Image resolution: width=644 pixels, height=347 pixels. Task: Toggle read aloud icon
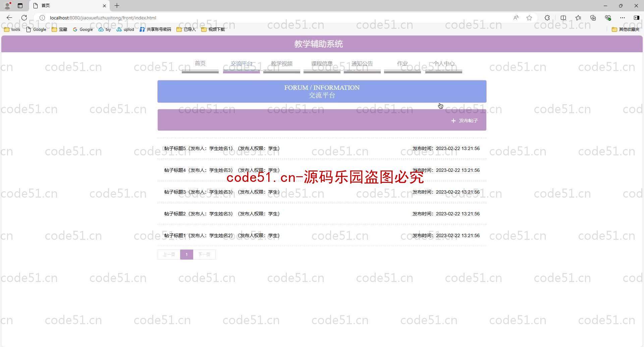pyautogui.click(x=516, y=18)
